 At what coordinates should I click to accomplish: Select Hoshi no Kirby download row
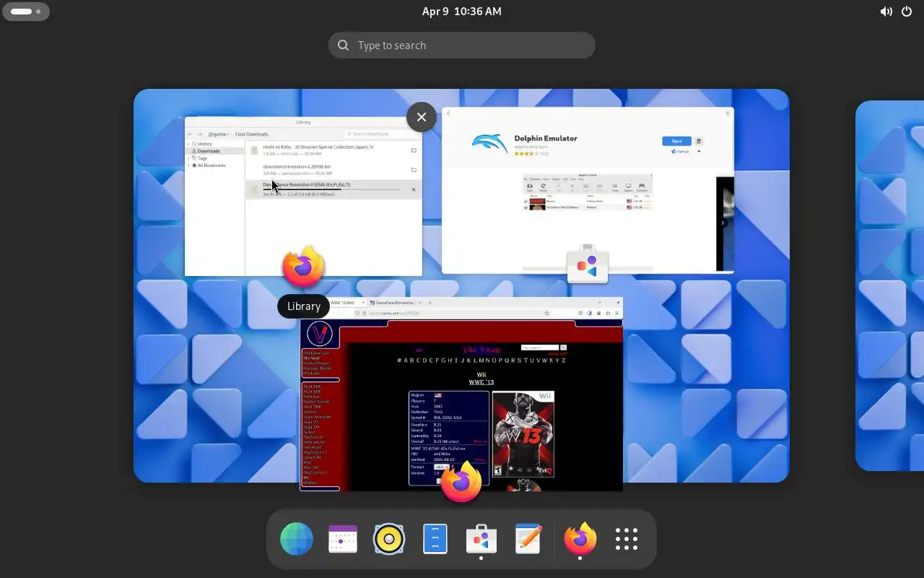(334, 150)
